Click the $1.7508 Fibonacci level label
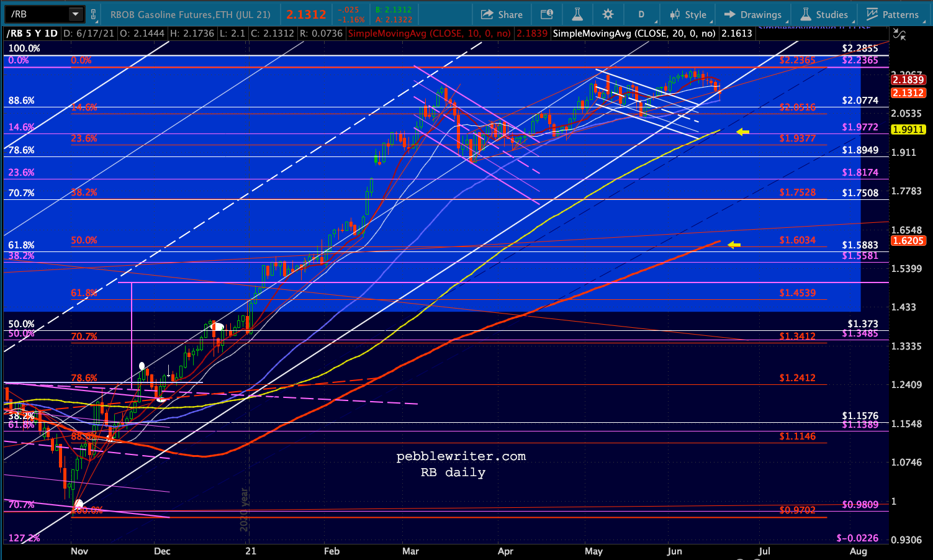Screen dimensions: 933x560 click(x=860, y=192)
